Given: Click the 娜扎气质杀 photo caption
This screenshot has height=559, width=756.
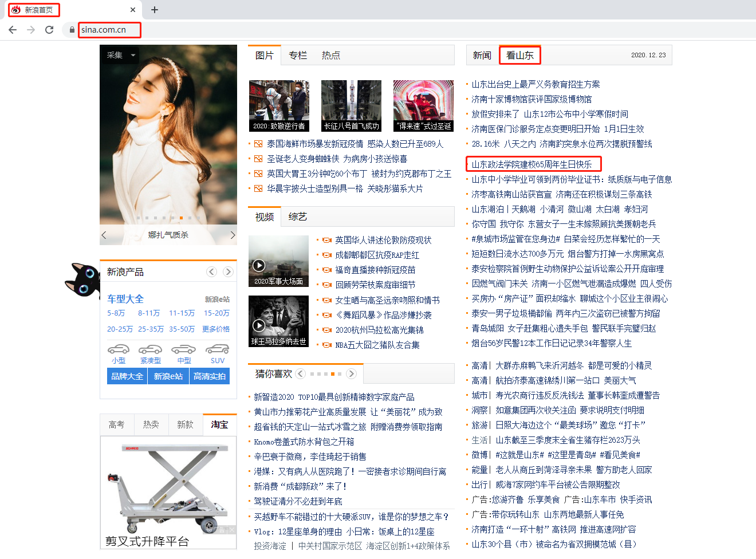Looking at the screenshot, I should pos(168,235).
